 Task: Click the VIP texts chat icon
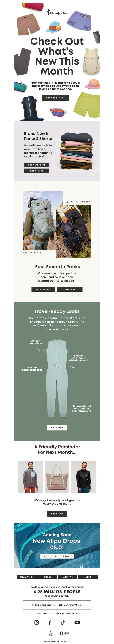[x=61, y=605]
